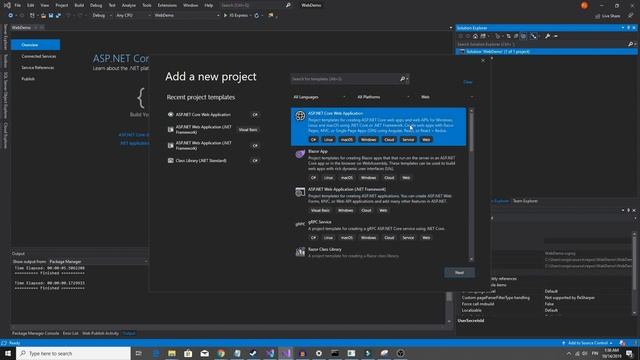Start debugging with the IIS Express play button

[x=225, y=16]
